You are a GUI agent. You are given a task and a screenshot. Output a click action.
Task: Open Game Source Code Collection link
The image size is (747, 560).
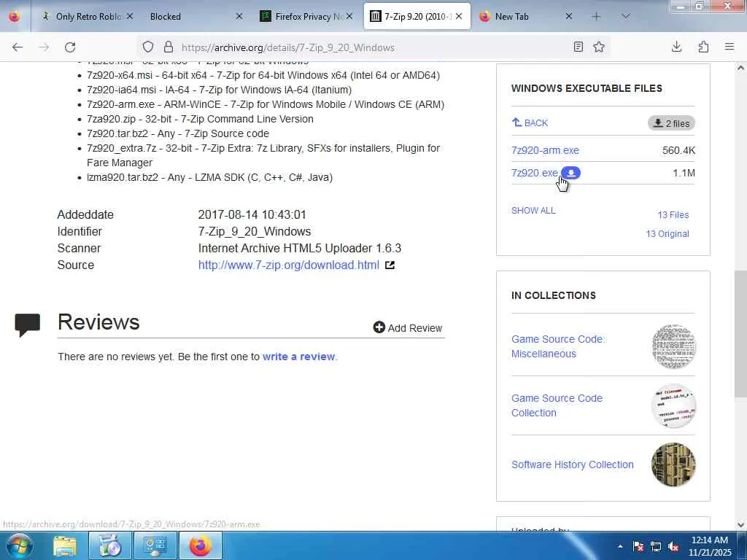[557, 405]
